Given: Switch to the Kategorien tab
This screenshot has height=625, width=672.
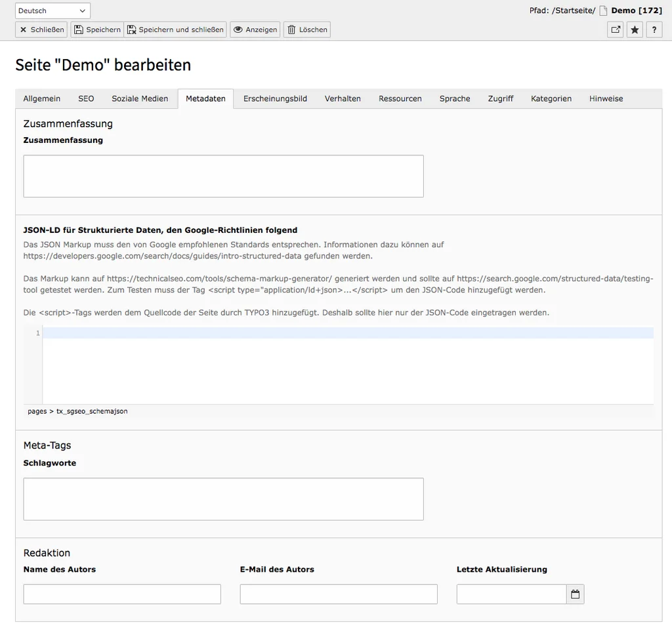Looking at the screenshot, I should coord(551,98).
